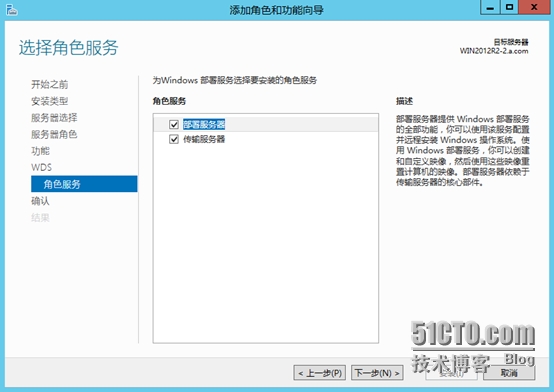The width and height of the screenshot is (554, 392).
Task: Open the 服务器选择 step
Action: [54, 118]
